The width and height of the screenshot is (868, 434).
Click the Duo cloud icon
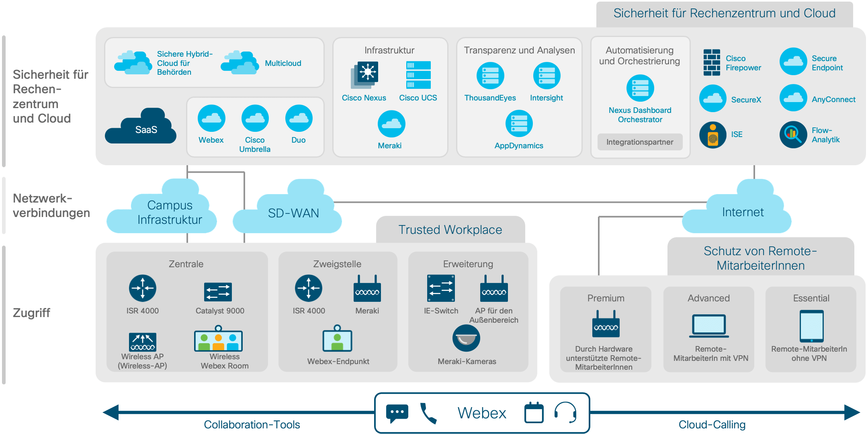[x=299, y=118]
